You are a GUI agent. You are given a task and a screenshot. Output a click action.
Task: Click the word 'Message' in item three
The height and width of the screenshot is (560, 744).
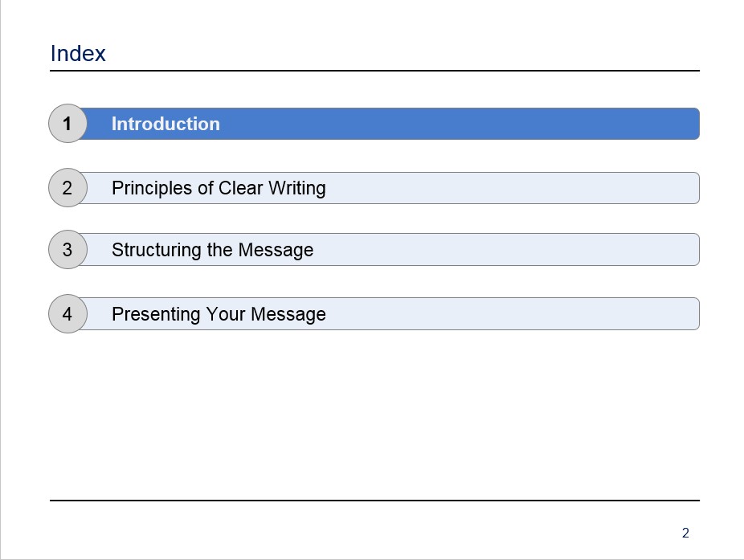coord(276,250)
